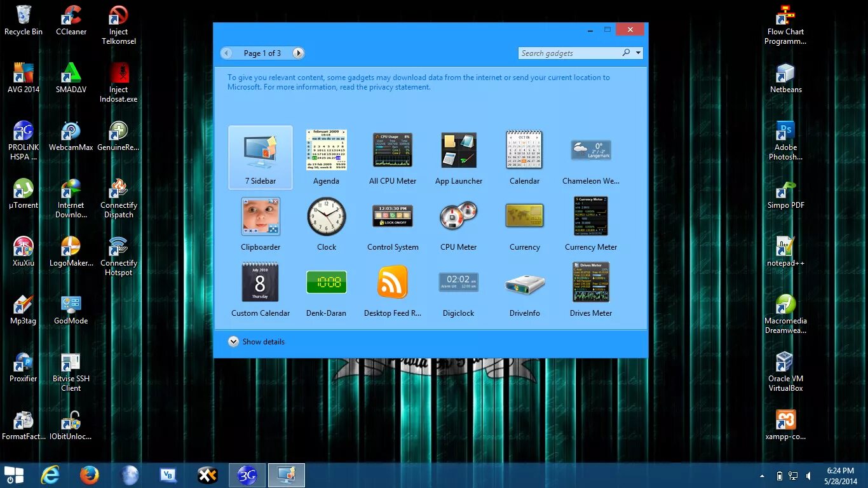Click the Clock gadget icon

click(x=326, y=216)
